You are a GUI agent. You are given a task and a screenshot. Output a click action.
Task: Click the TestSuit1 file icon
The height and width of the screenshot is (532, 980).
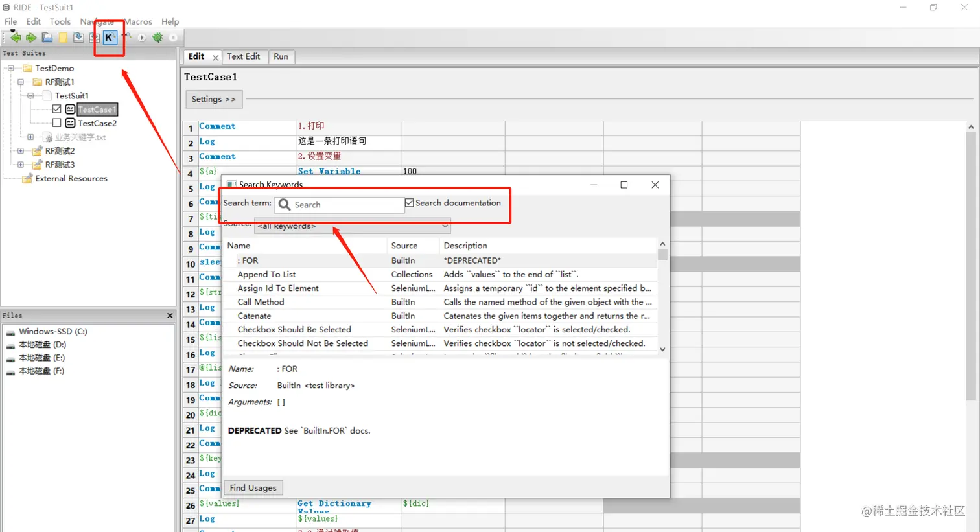pyautogui.click(x=47, y=95)
